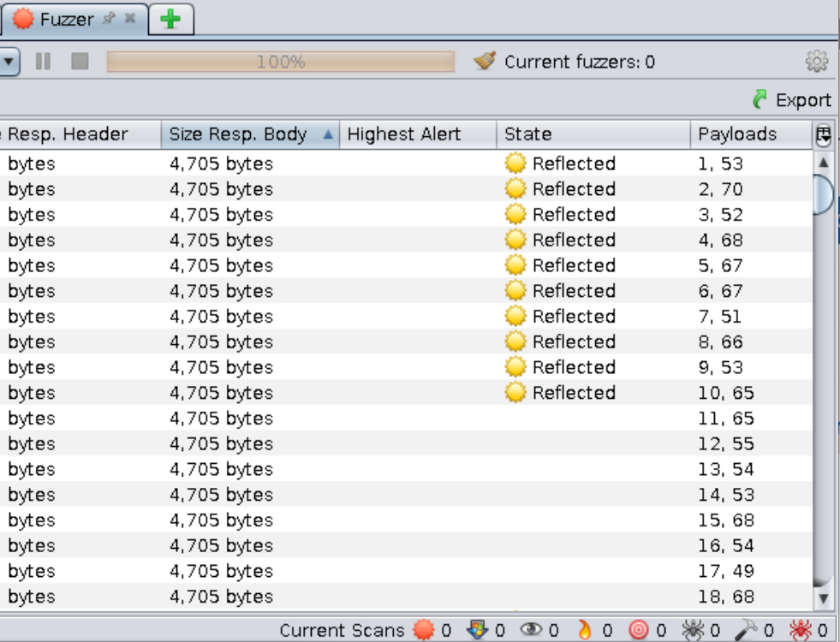Click the eye icon in status bar

531,630
